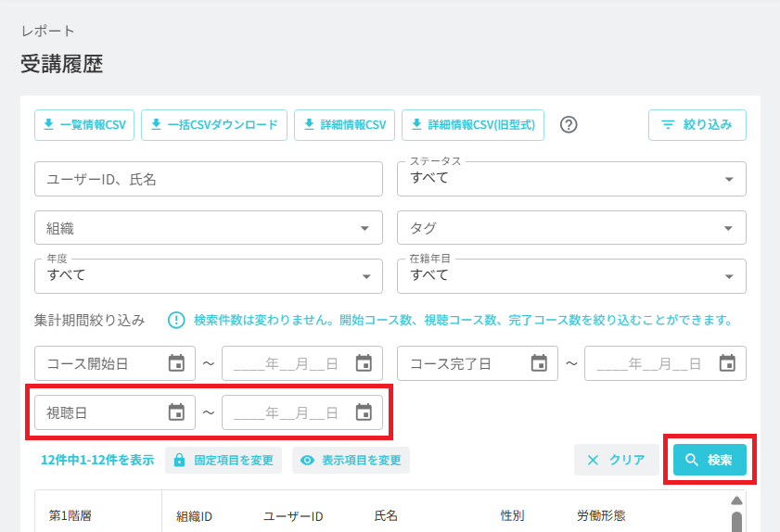Open 表示項目を変更 visibility settings
780x532 pixels.
(351, 461)
